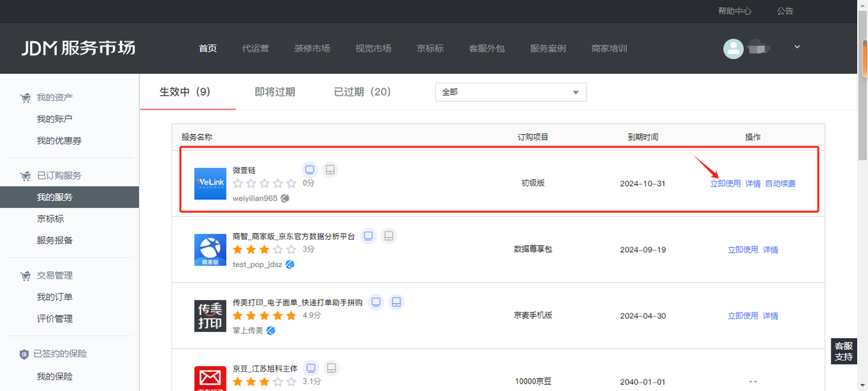Click the star rating of 微壹链
The width and height of the screenshot is (868, 391).
[x=264, y=184]
